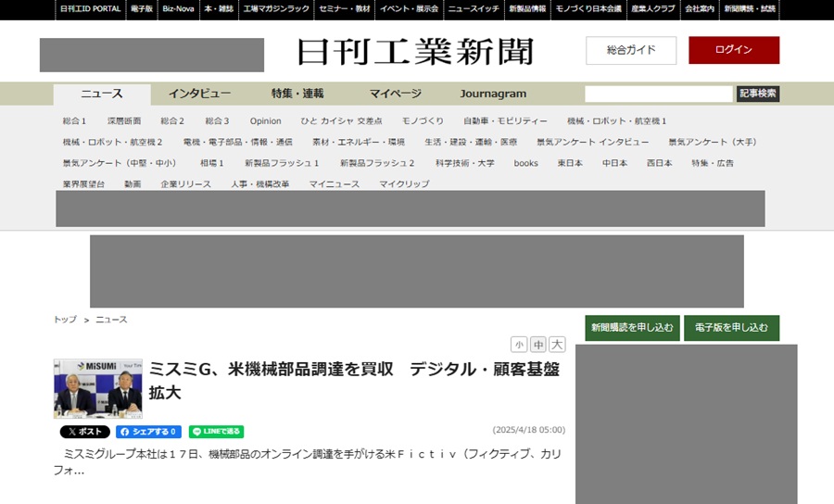Open 電子版 in top bar
This screenshot has height=504, width=834.
tap(142, 9)
